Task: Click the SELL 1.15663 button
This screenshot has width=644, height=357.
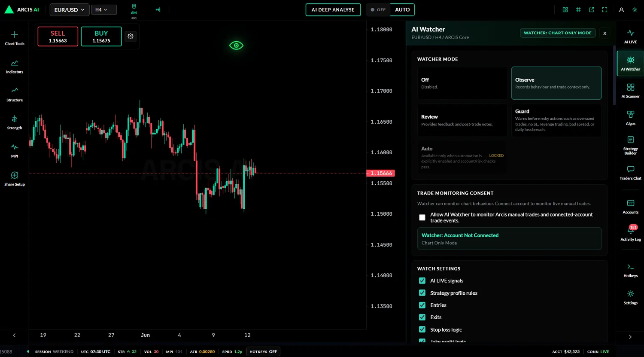Action: click(58, 37)
